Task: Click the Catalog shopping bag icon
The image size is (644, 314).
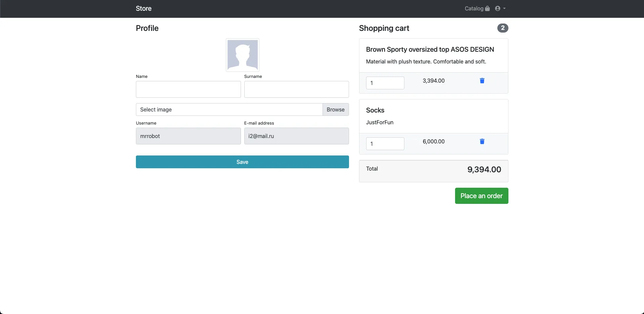Action: 487,8
